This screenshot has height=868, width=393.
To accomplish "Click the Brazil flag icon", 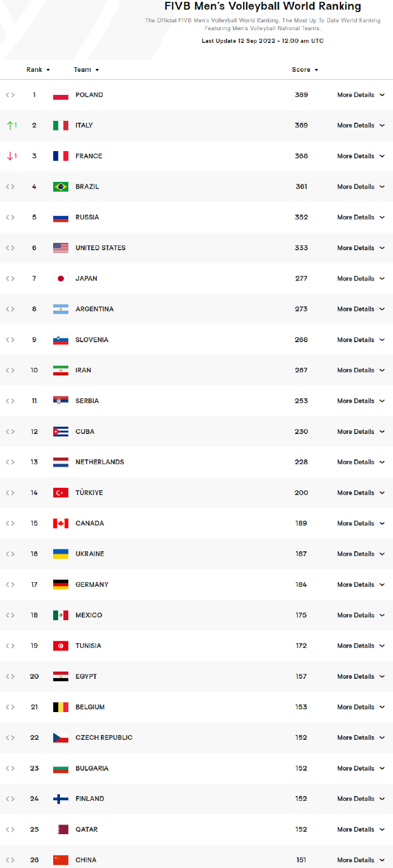I will tap(60, 187).
